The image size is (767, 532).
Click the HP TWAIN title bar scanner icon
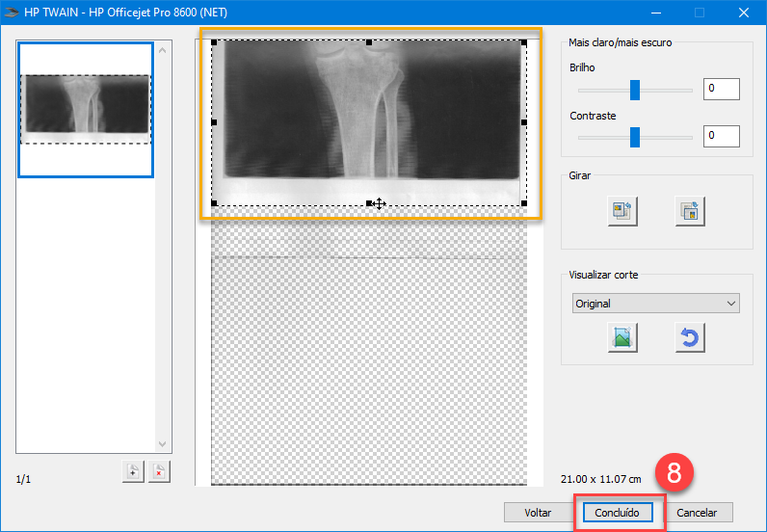pyautogui.click(x=12, y=13)
